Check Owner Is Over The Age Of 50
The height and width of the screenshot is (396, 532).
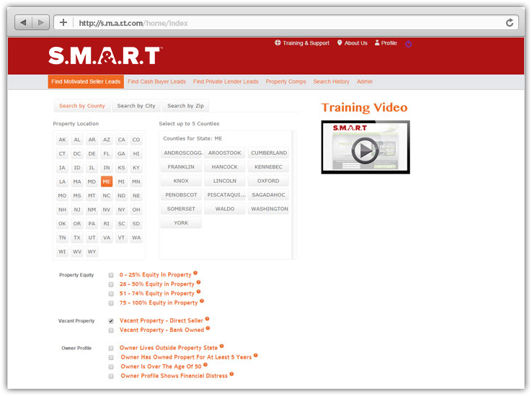[x=111, y=367]
